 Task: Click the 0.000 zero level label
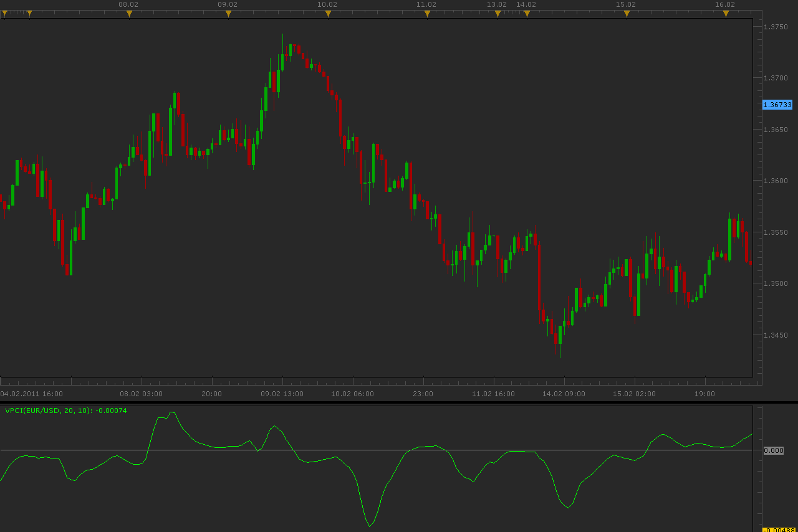[x=773, y=450]
